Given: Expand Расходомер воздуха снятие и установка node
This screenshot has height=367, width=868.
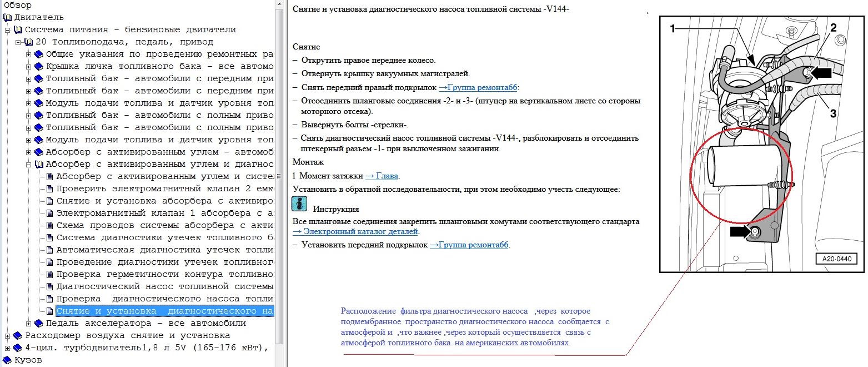Looking at the screenshot, I should pyautogui.click(x=8, y=336).
